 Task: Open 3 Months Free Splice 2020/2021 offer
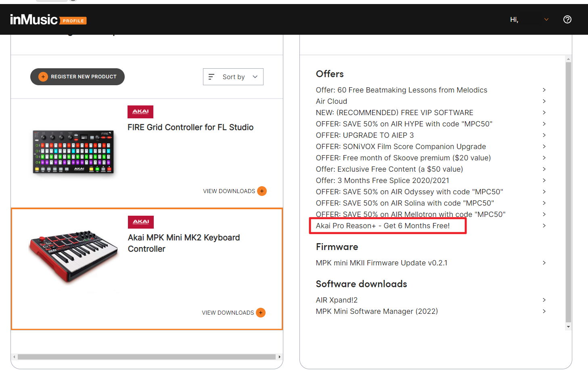point(383,181)
